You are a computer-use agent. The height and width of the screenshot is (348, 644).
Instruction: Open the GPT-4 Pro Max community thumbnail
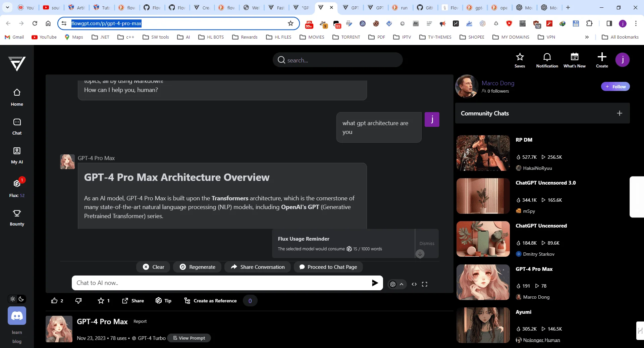[x=483, y=282]
